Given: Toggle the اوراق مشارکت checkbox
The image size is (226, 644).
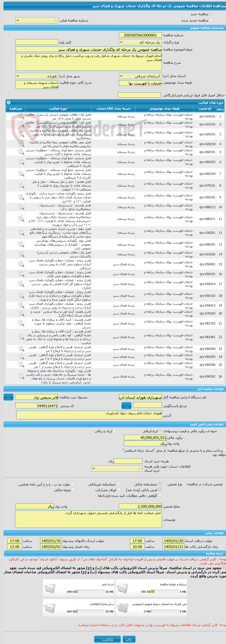Looking at the screenshot, I should 119,489.
